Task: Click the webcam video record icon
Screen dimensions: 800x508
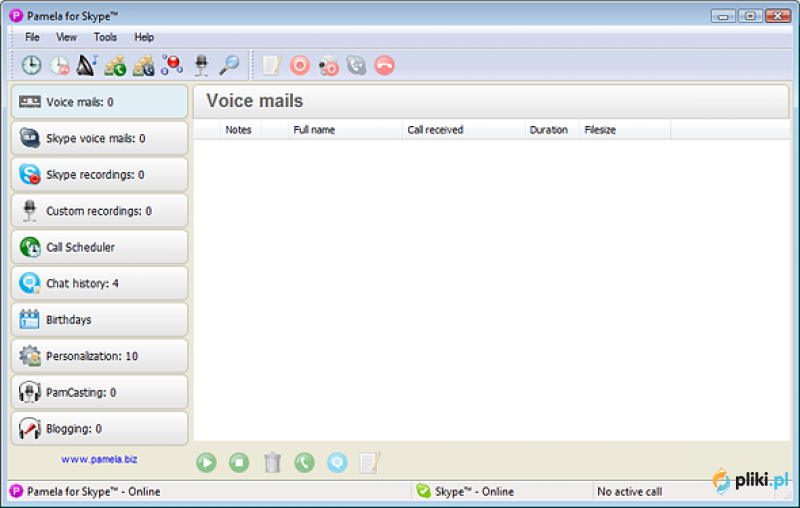Action: (x=328, y=66)
